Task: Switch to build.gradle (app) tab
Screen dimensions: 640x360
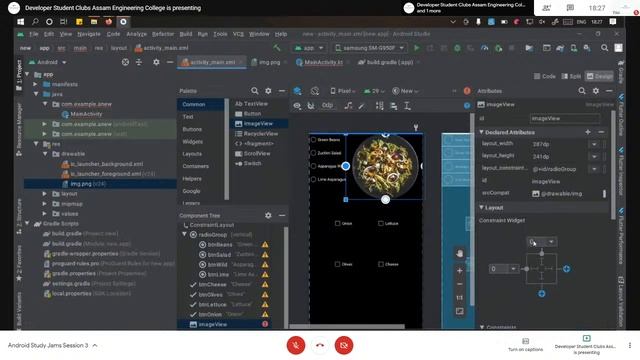Action: click(x=386, y=62)
